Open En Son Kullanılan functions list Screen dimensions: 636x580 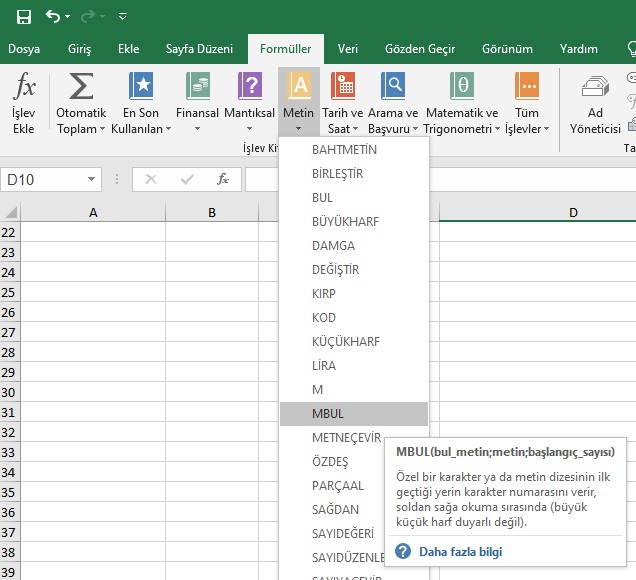tap(142, 88)
